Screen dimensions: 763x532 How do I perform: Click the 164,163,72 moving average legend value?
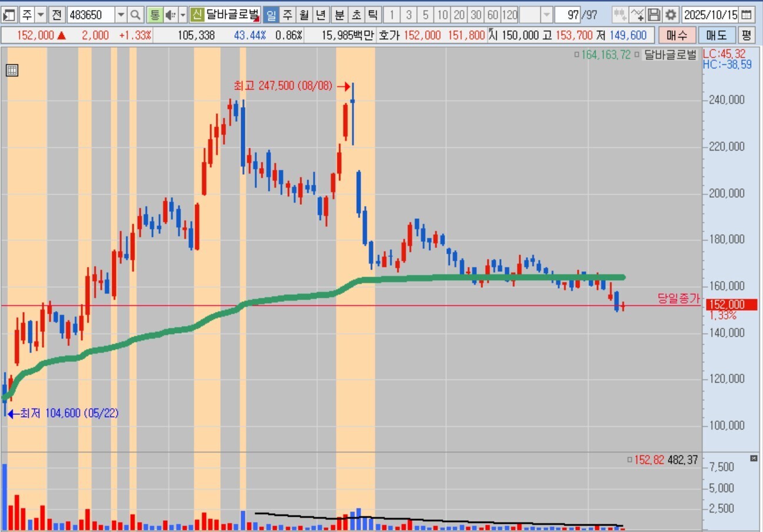point(606,55)
